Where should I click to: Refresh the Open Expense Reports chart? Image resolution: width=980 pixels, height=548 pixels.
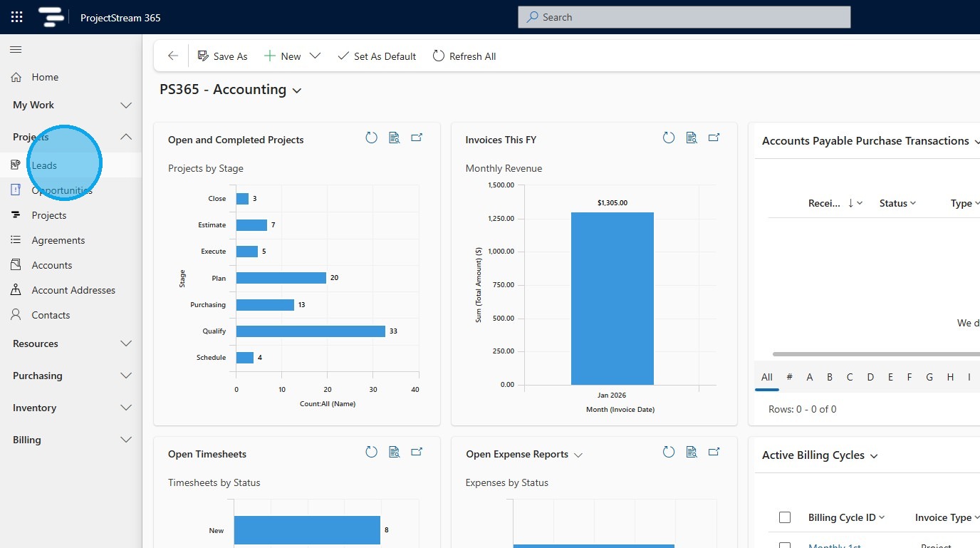pos(668,452)
